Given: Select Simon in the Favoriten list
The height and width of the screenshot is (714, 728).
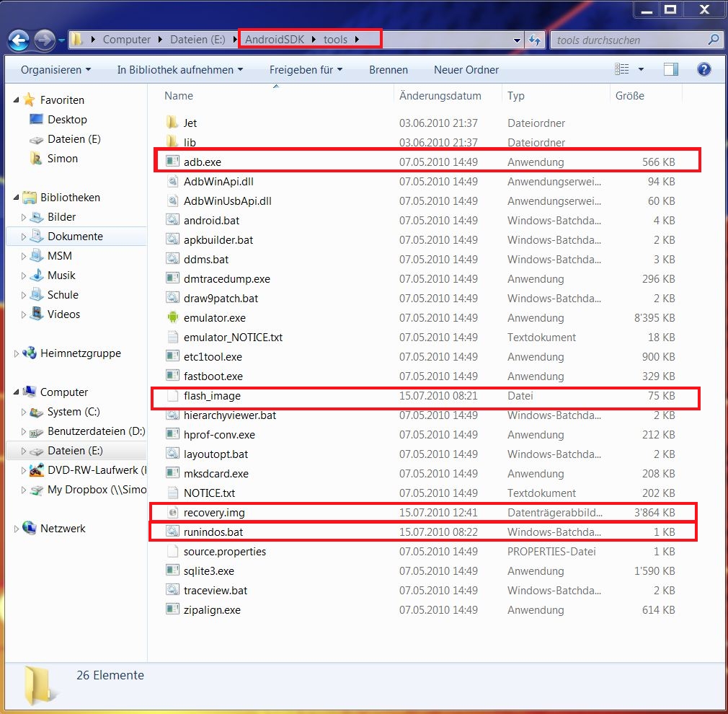Looking at the screenshot, I should [62, 159].
